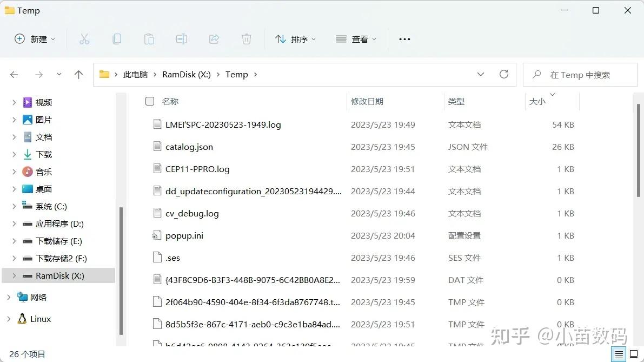Expand the Linux tree node
644x362 pixels.
coord(9,319)
